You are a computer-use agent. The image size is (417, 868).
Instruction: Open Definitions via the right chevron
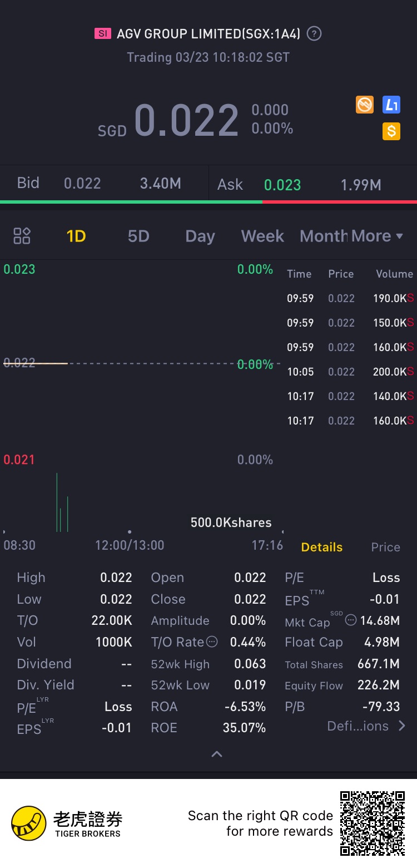(401, 726)
